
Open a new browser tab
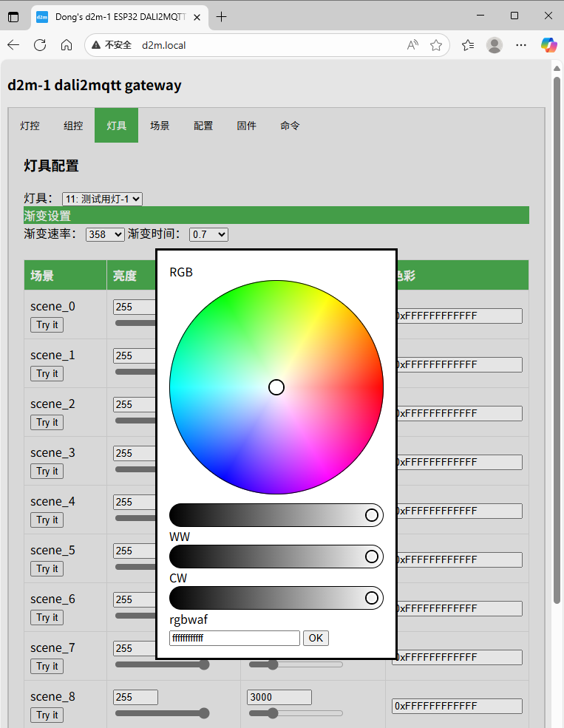(x=221, y=16)
